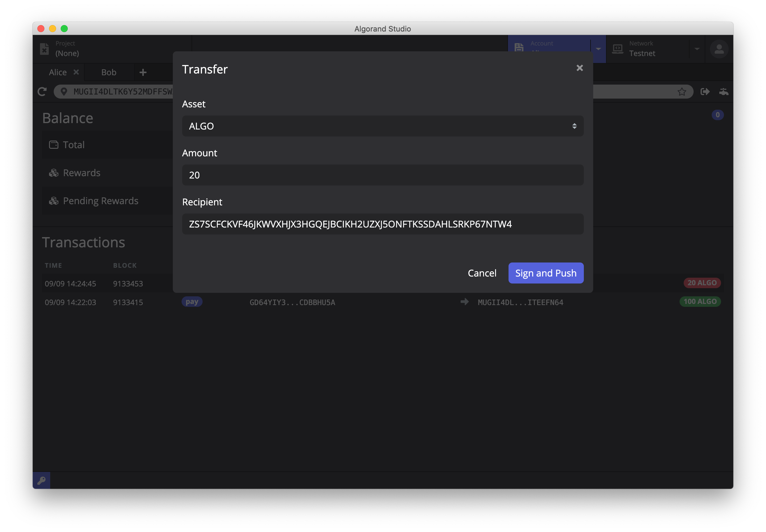The height and width of the screenshot is (532, 766).
Task: Open the Asset dropdown showing ALGO
Action: [x=382, y=126]
